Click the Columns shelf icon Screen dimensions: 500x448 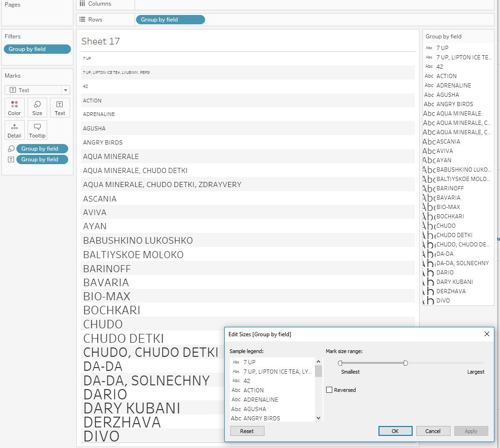[x=82, y=4]
